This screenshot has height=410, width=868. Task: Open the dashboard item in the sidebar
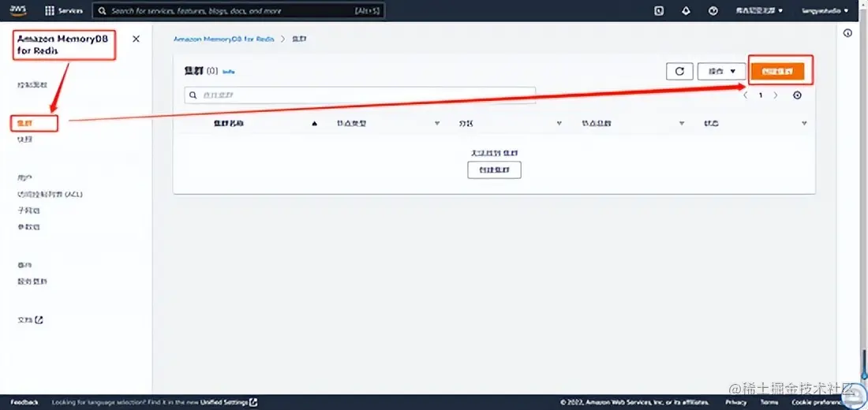tap(32, 85)
